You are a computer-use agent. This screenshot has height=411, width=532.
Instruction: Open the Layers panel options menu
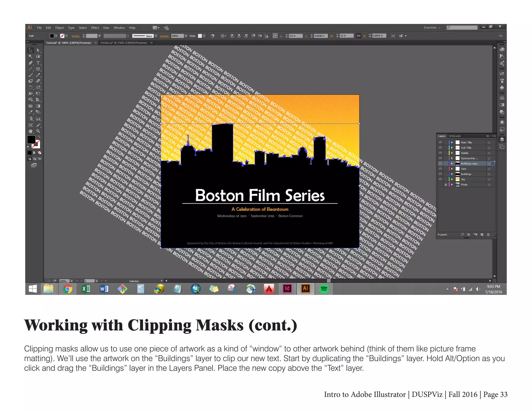coord(494,136)
